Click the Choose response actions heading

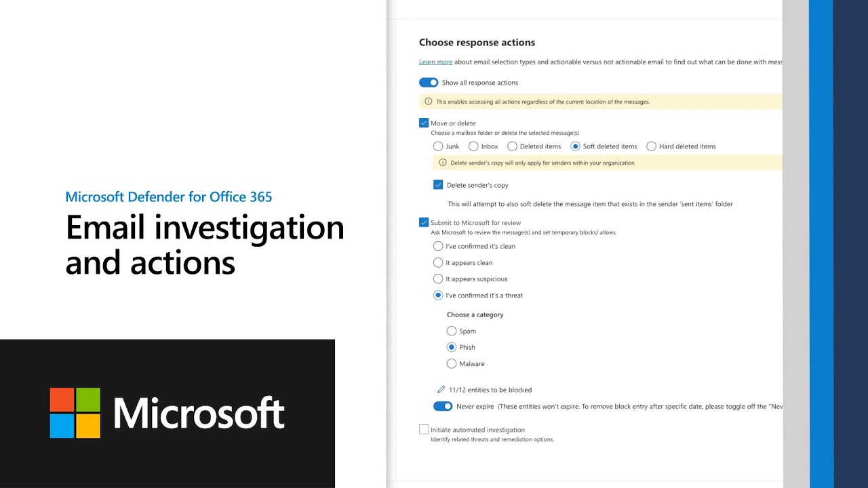(x=477, y=42)
